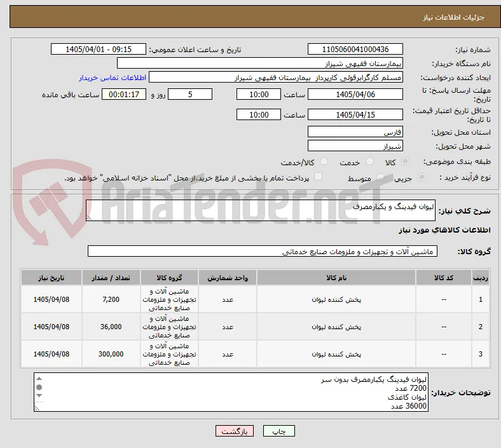Select the جزیی purchase type radio
Screen dimensions: 501x448
(422, 177)
